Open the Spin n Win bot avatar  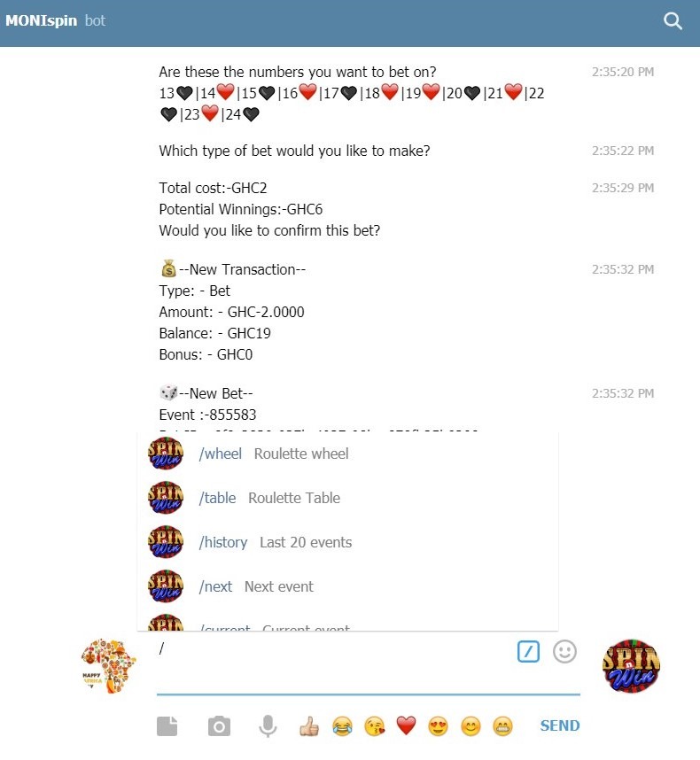tap(631, 665)
